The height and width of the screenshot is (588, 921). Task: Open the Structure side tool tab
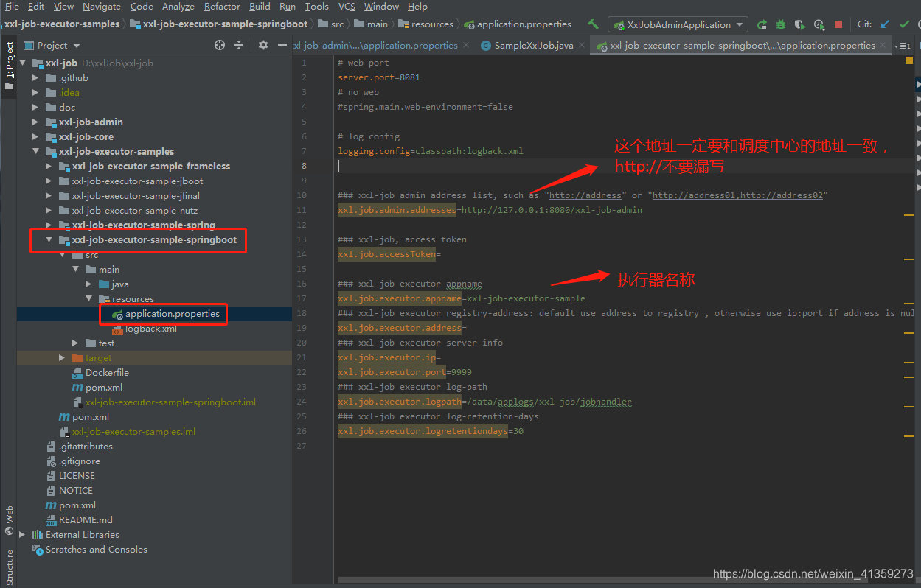coord(9,567)
